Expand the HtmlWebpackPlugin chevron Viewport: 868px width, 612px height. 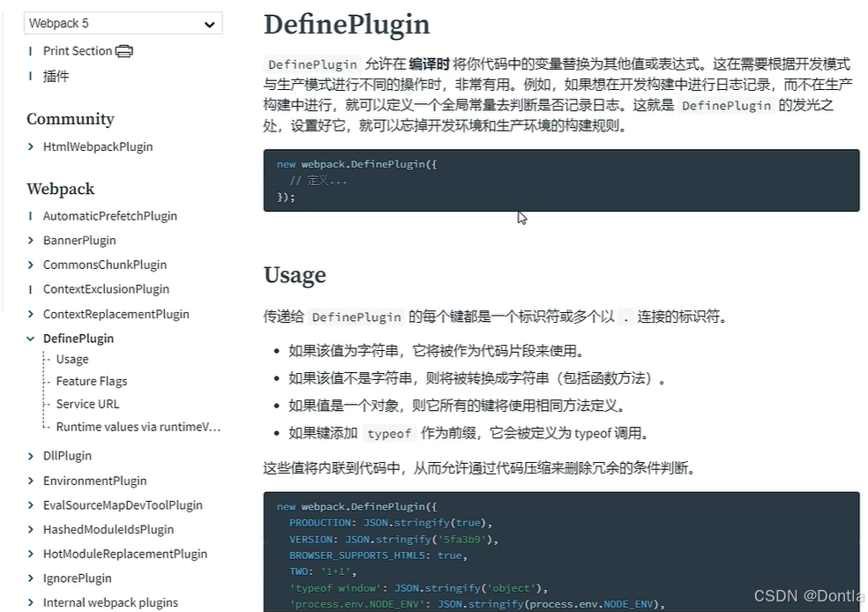tap(31, 146)
